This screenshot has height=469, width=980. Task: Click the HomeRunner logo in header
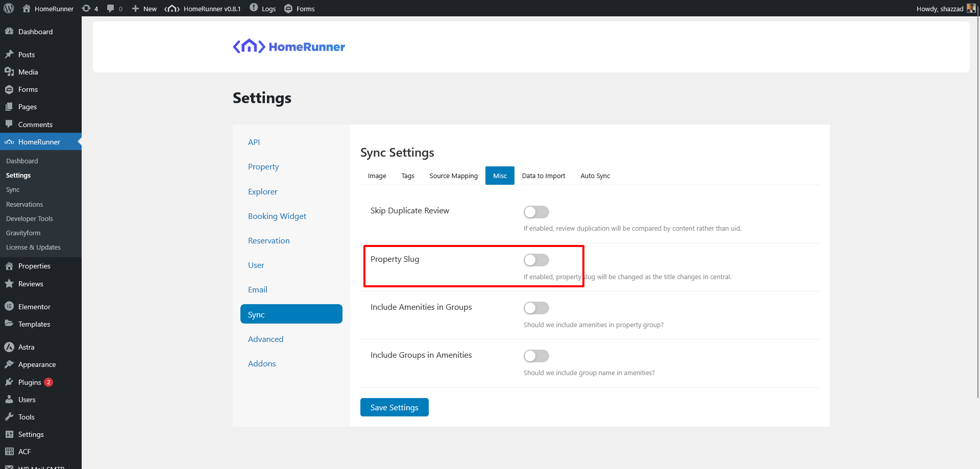(289, 46)
